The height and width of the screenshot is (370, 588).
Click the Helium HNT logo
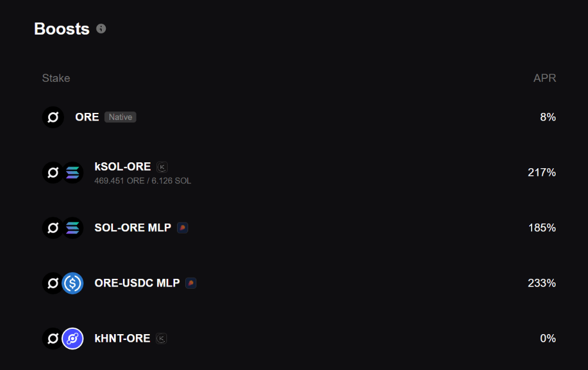click(x=72, y=338)
